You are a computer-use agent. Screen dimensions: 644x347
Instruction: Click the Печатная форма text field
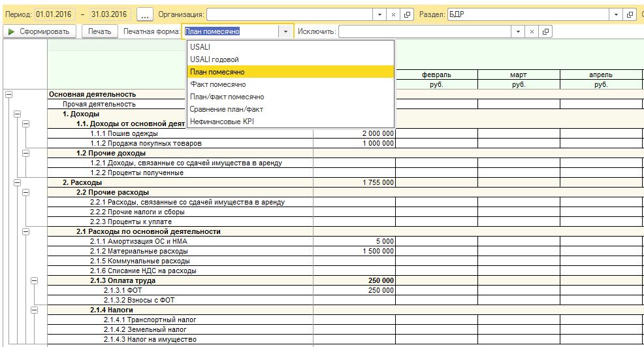point(231,31)
